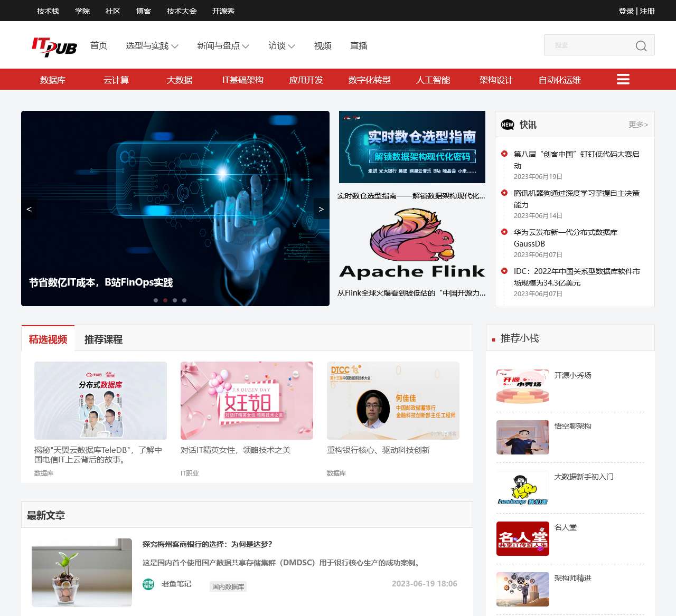The image size is (676, 616).
Task: Click the 老鱼笔记 author avatar
Action: tap(148, 584)
